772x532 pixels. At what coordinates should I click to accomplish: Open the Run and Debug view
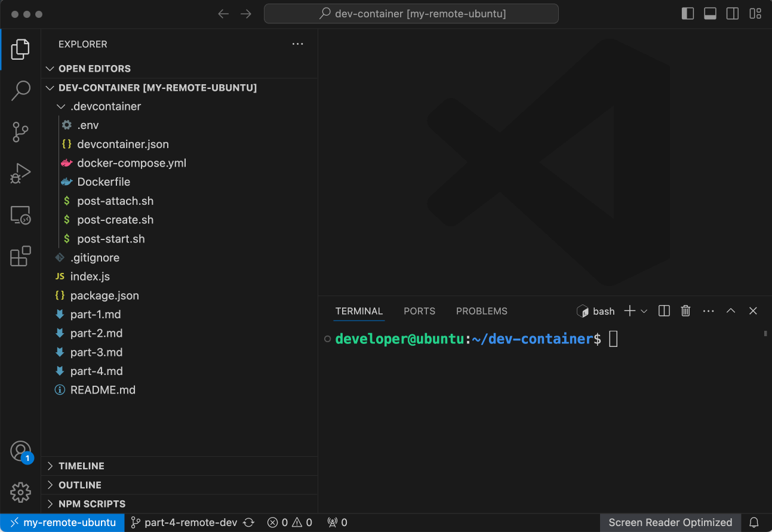click(21, 173)
